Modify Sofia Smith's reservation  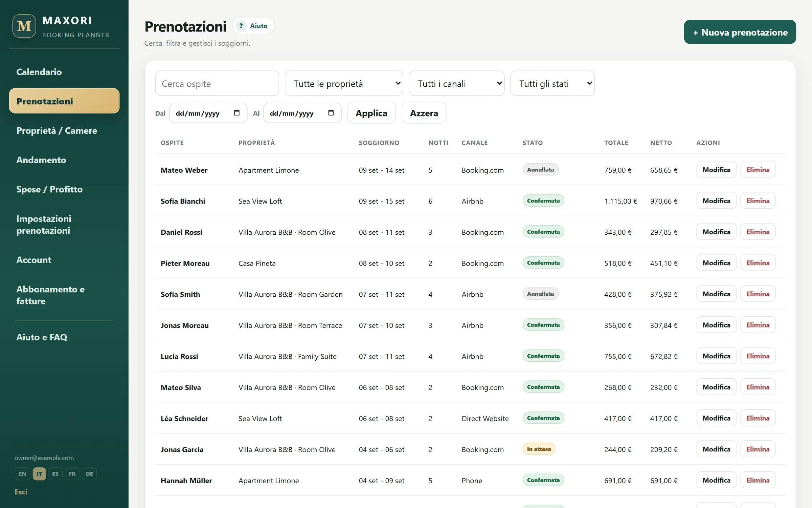716,294
